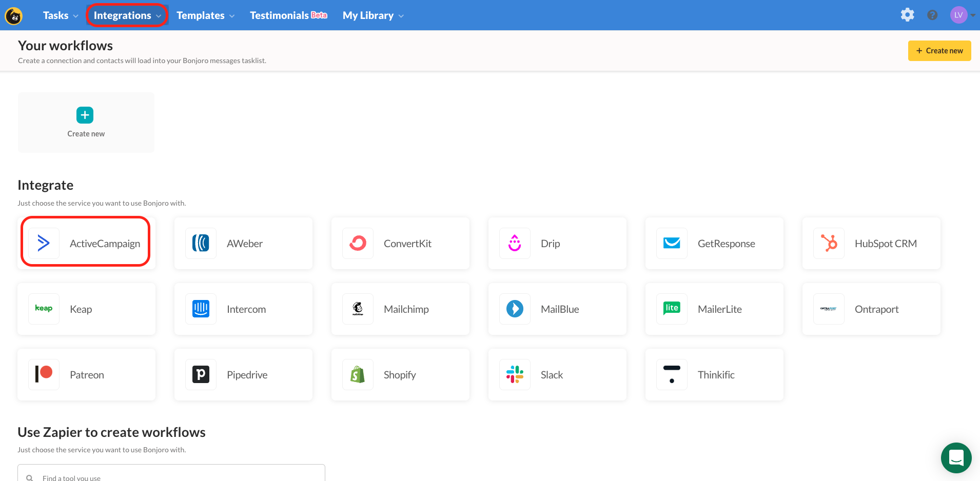The image size is (980, 481).
Task: Click the MailerLite logo icon
Action: [672, 309]
